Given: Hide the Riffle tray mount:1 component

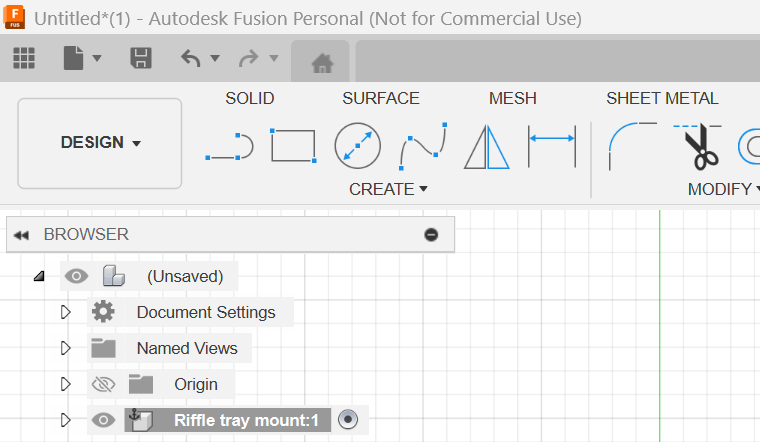Looking at the screenshot, I should tap(103, 420).
